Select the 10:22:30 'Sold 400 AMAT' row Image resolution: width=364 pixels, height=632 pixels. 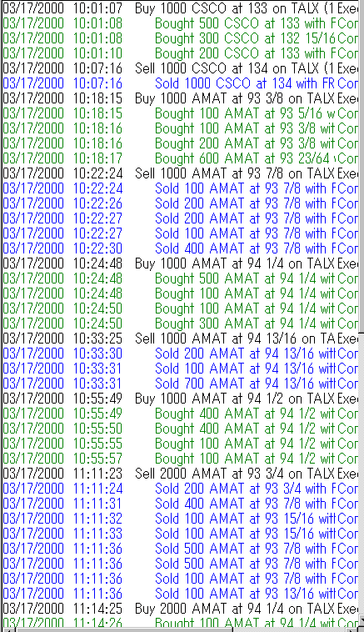(x=180, y=248)
